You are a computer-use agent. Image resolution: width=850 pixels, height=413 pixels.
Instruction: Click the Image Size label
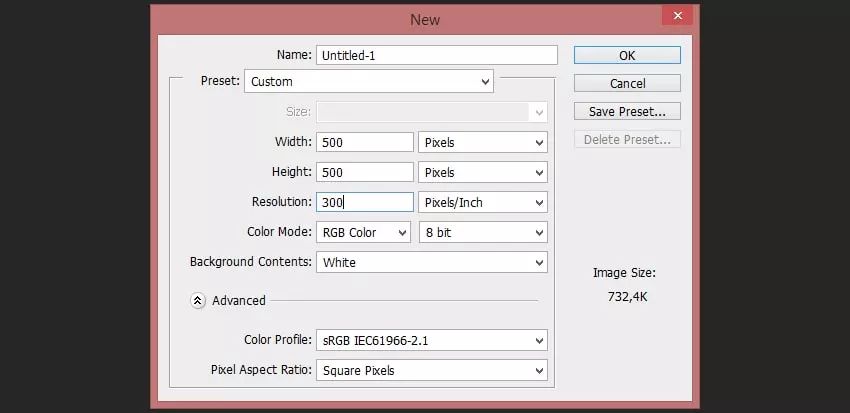624,273
